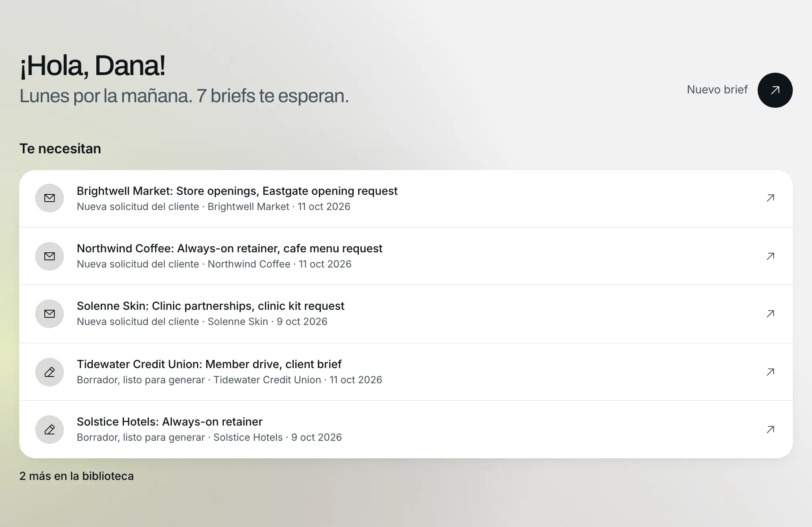Click the ¡Hola, Dana! greeting heading

point(92,66)
